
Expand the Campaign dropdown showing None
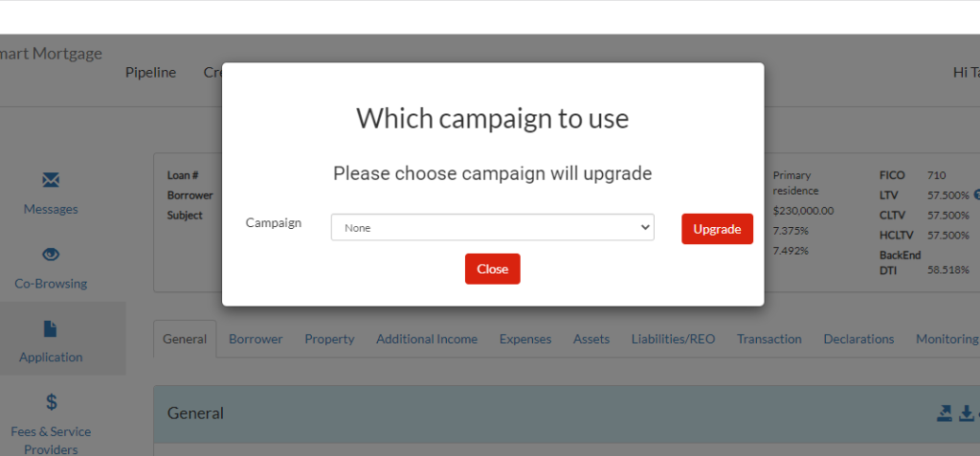(x=493, y=228)
